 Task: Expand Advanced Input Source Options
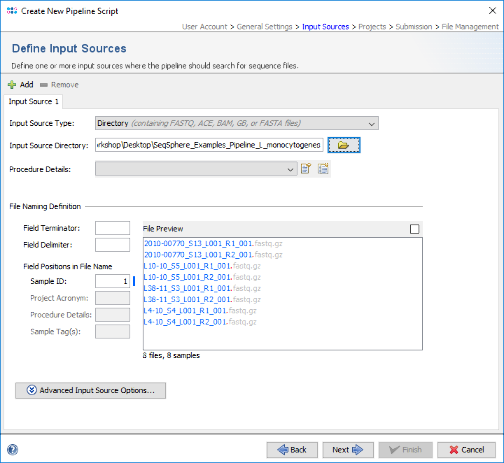(90, 390)
